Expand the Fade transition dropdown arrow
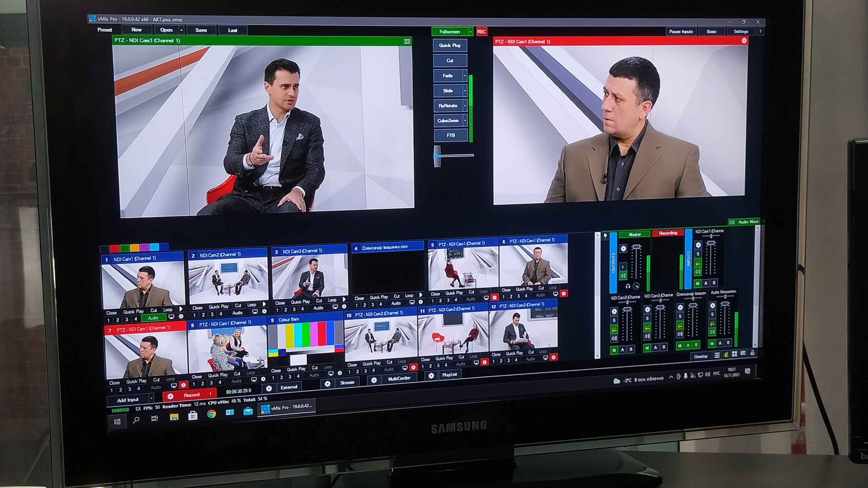This screenshot has height=488, width=868. click(465, 76)
